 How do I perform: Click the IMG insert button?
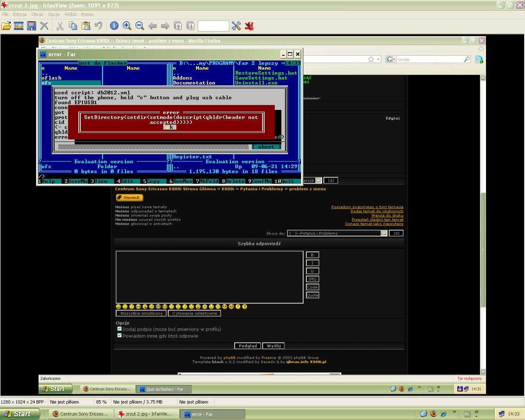(312, 279)
